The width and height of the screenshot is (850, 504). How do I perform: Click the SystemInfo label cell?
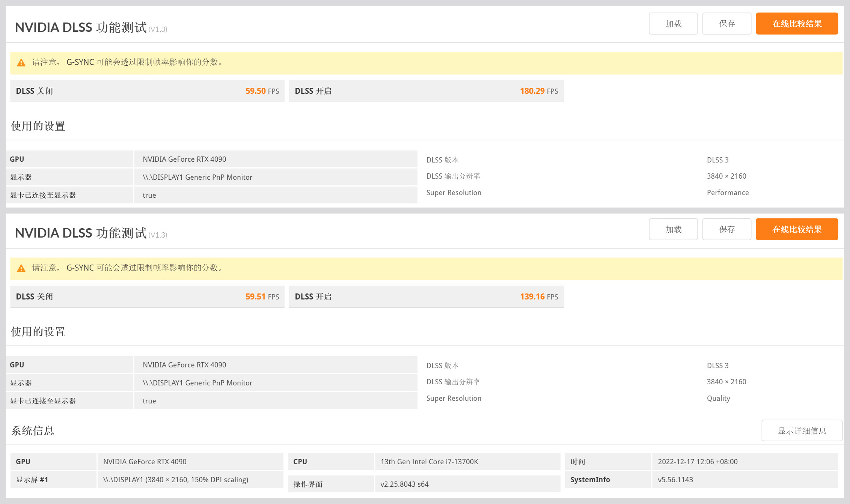[x=608, y=480]
